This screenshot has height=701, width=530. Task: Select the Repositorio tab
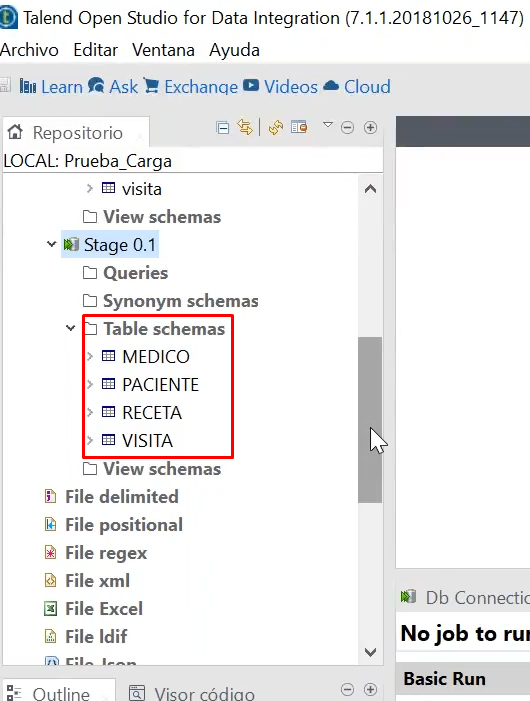click(77, 133)
